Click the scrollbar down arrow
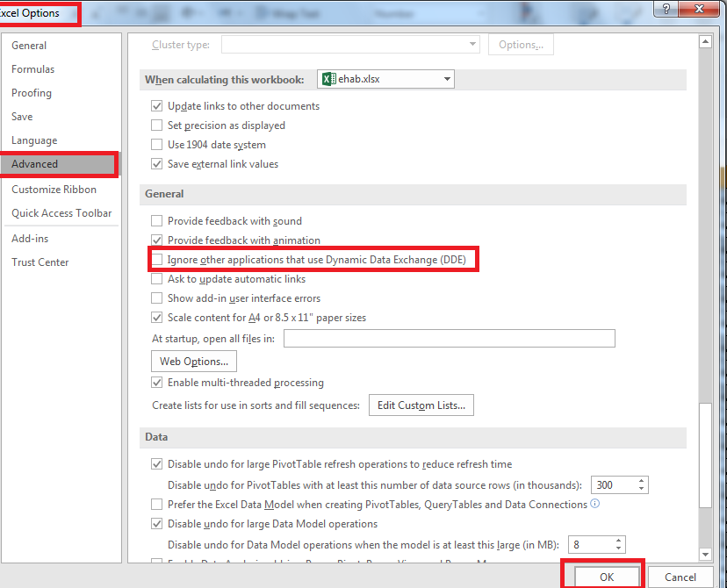The height and width of the screenshot is (588, 727). click(705, 554)
